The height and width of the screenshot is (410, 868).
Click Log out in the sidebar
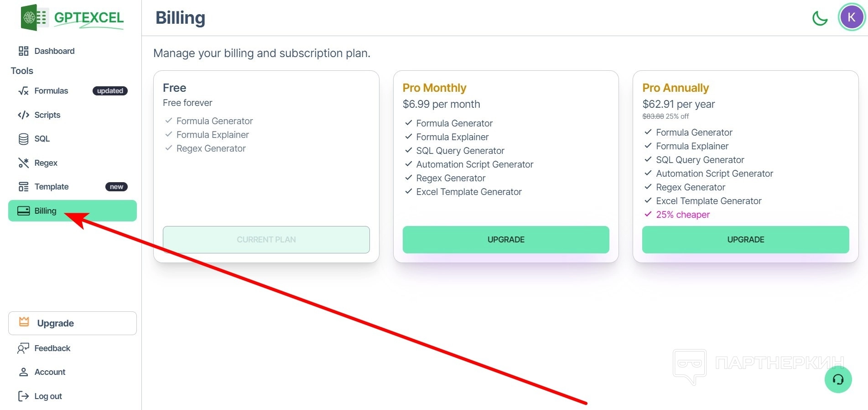tap(48, 396)
